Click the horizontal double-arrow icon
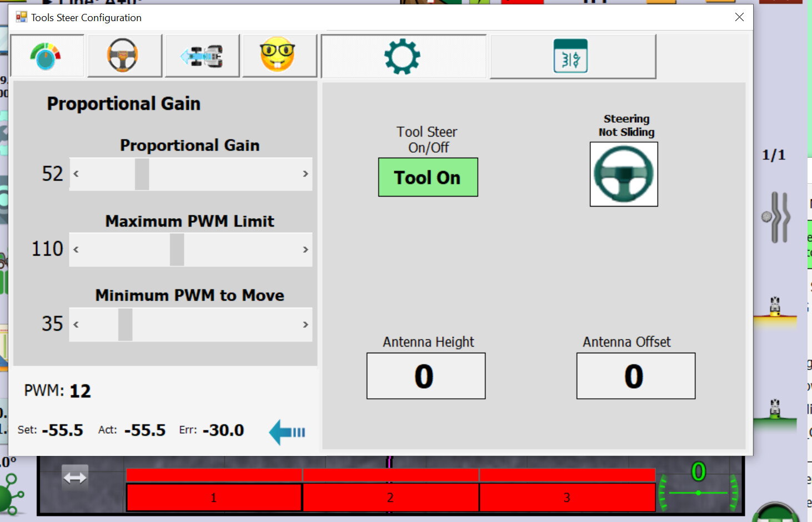 pyautogui.click(x=75, y=478)
